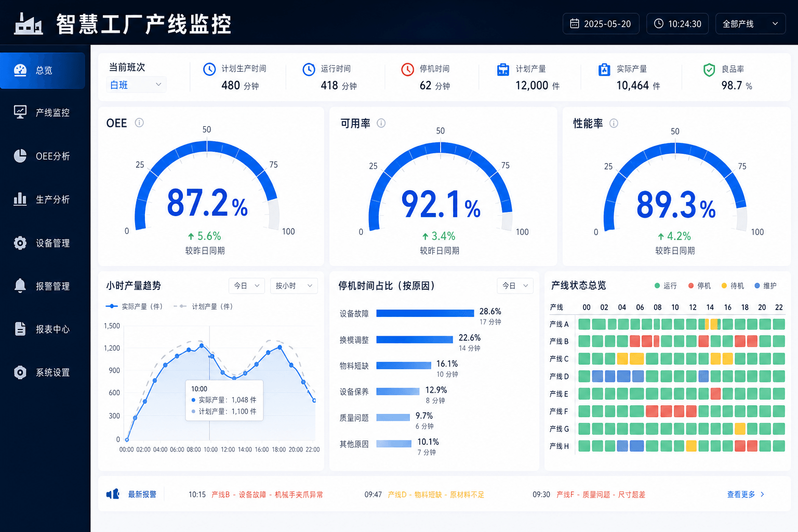
Task: Toggle the 运行 status legend item
Action: tap(666, 286)
